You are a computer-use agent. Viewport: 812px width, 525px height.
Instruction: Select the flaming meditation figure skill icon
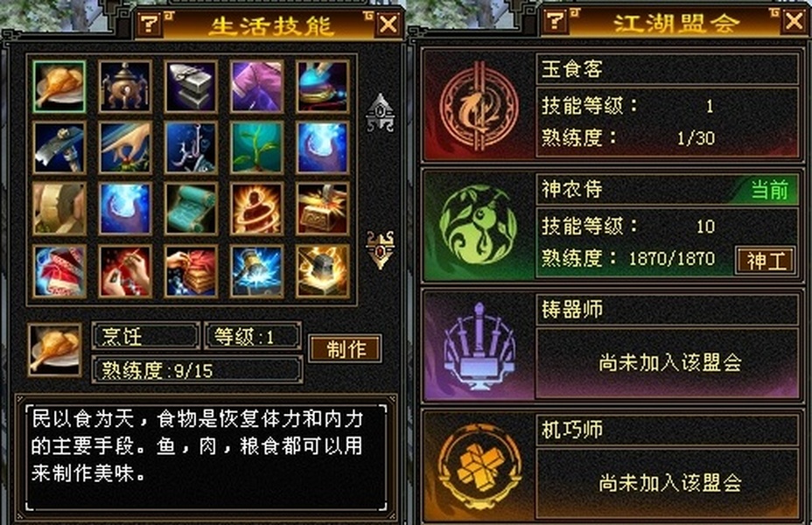[256, 208]
